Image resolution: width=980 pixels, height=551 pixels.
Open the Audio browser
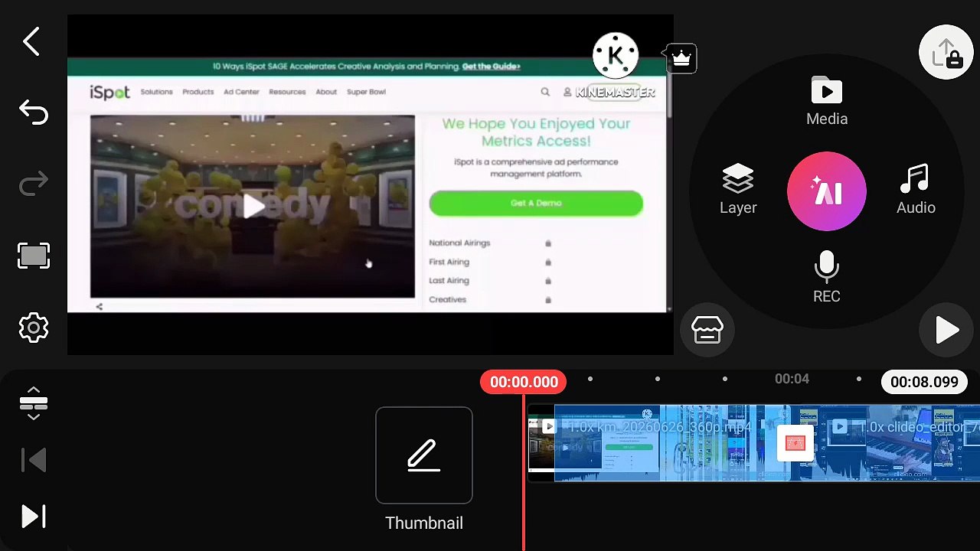[916, 190]
